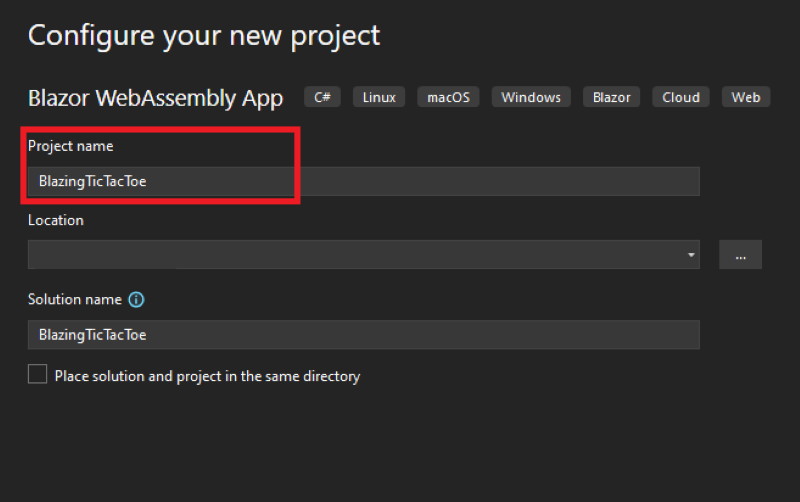Expand the Location dropdown arrow

click(x=690, y=255)
